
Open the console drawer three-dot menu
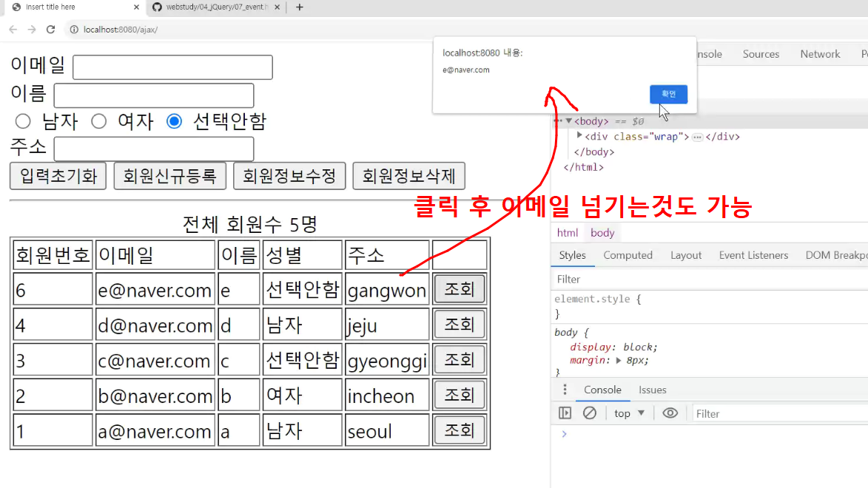565,390
